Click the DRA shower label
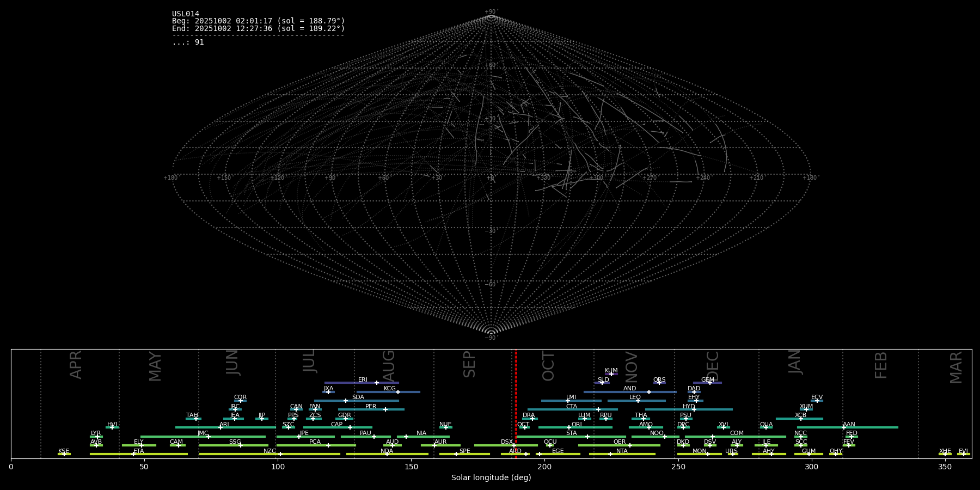980x490 pixels. pos(529,415)
